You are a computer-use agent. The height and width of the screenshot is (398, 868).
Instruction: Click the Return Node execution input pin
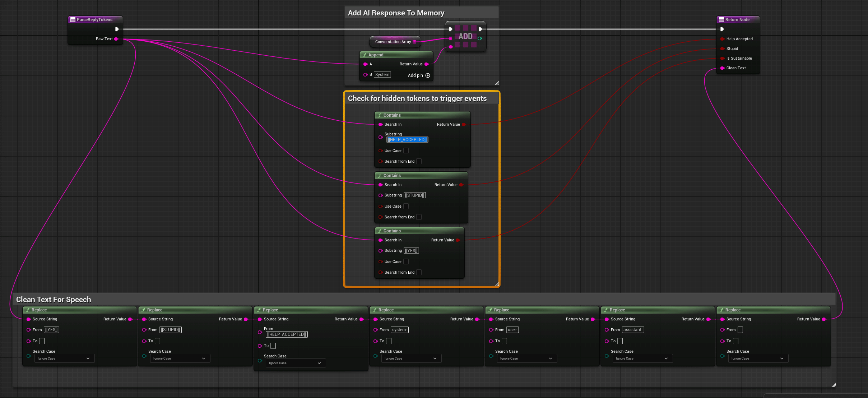pyautogui.click(x=722, y=29)
